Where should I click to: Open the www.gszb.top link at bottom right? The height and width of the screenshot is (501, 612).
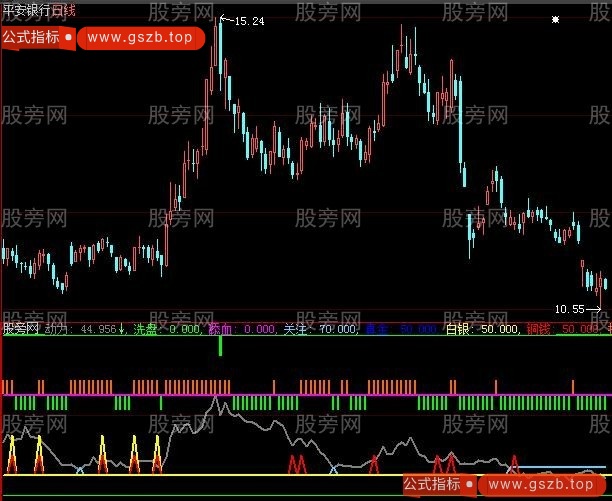(542, 484)
